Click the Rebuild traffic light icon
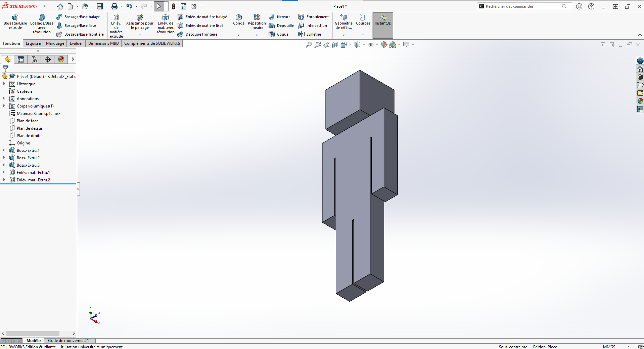This screenshot has height=349, width=644. (174, 6)
